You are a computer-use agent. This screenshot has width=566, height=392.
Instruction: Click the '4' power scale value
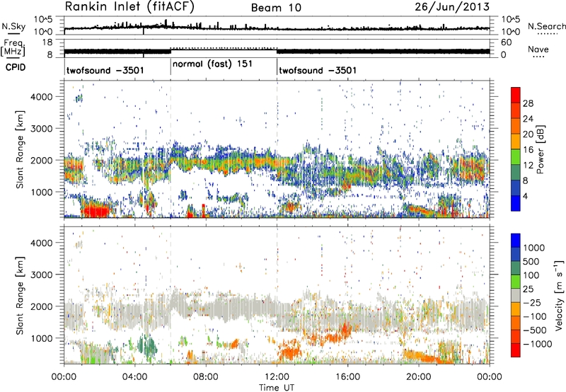pos(525,196)
